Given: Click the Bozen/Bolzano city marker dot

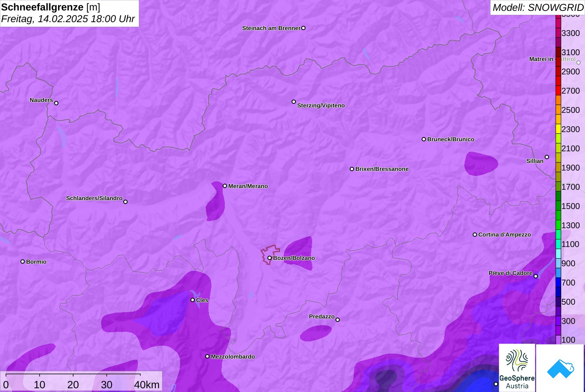Looking at the screenshot, I should pyautogui.click(x=270, y=258).
